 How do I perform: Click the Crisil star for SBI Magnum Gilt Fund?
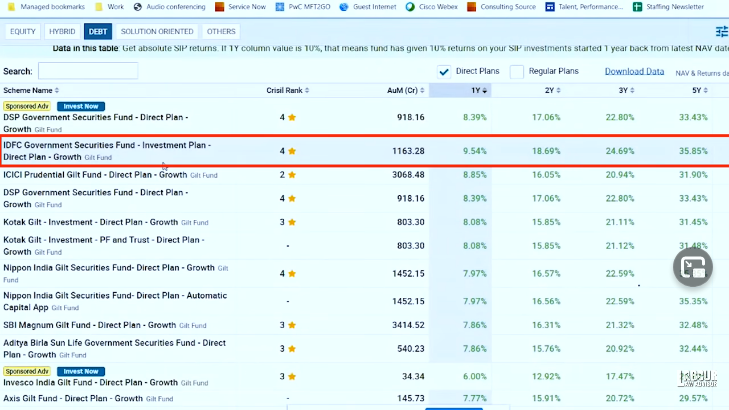tap(292, 325)
